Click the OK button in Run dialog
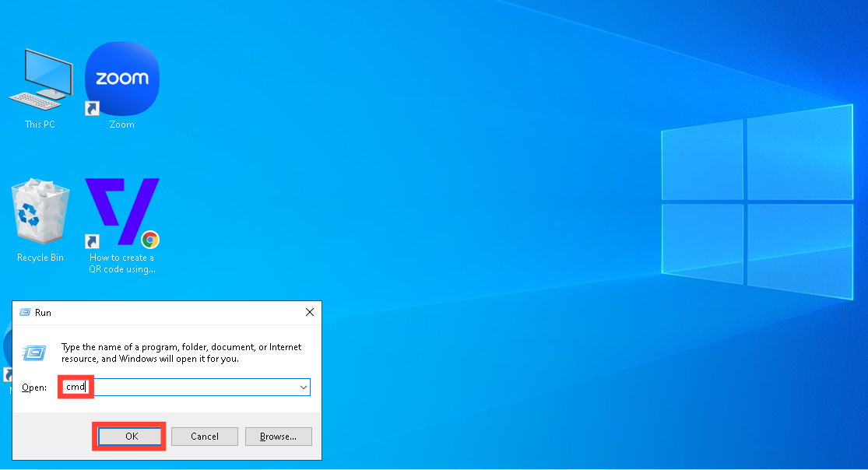The height and width of the screenshot is (470, 868). tap(132, 437)
